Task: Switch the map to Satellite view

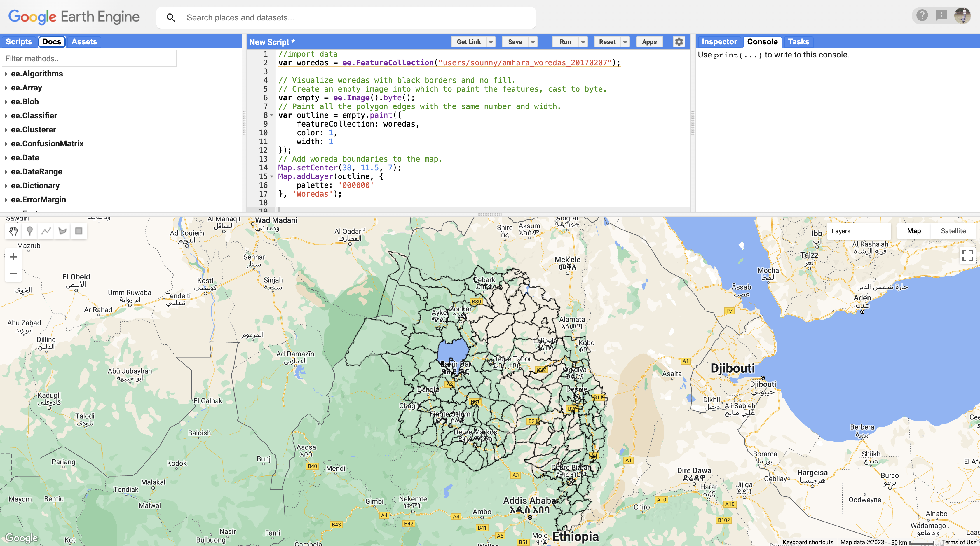Action: click(x=953, y=231)
